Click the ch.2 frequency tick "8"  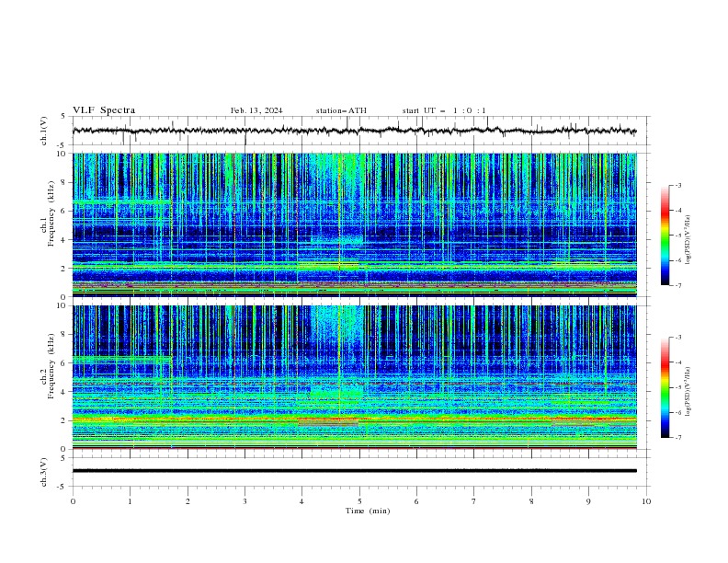65,335
